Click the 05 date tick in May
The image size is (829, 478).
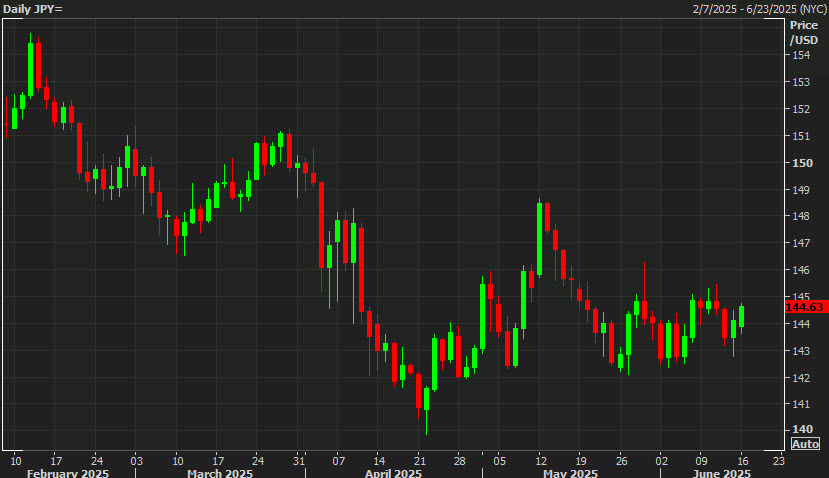(500, 461)
